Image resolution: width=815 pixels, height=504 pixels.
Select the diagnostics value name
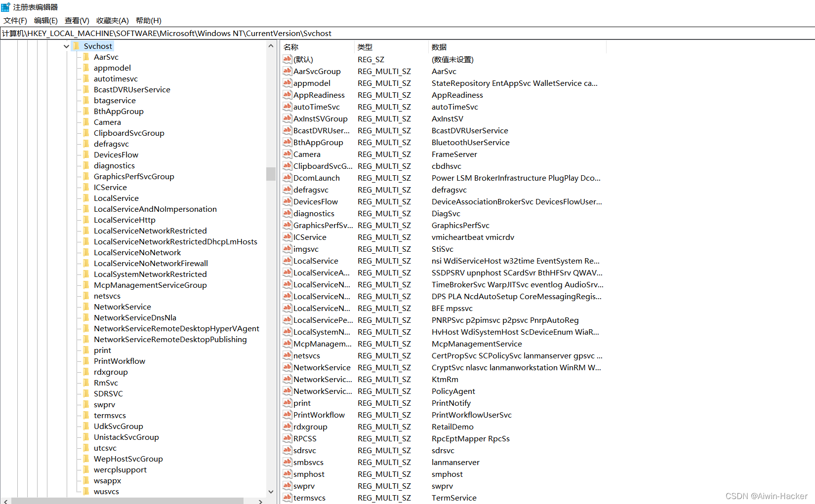coord(314,213)
